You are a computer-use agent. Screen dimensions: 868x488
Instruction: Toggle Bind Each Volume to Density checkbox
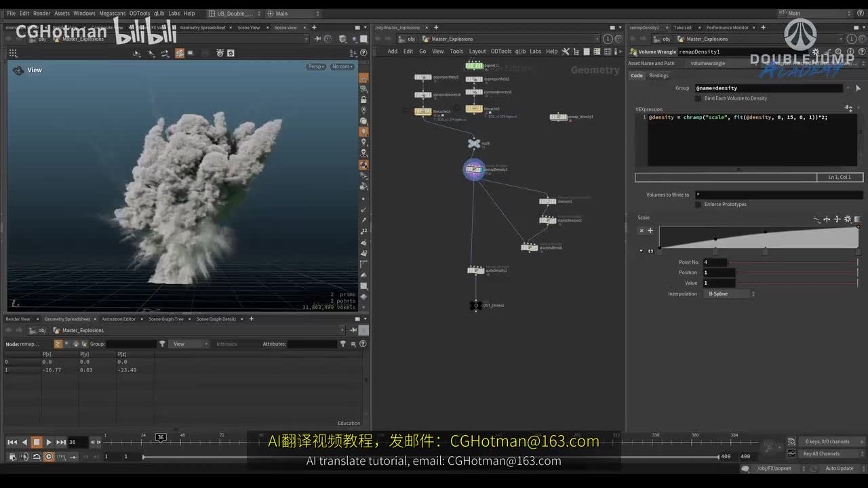tap(698, 98)
